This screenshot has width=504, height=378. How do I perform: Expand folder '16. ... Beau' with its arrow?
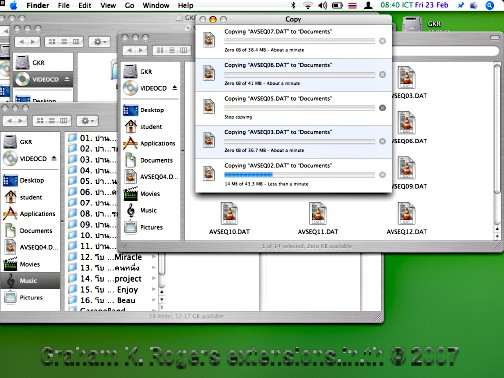154,300
